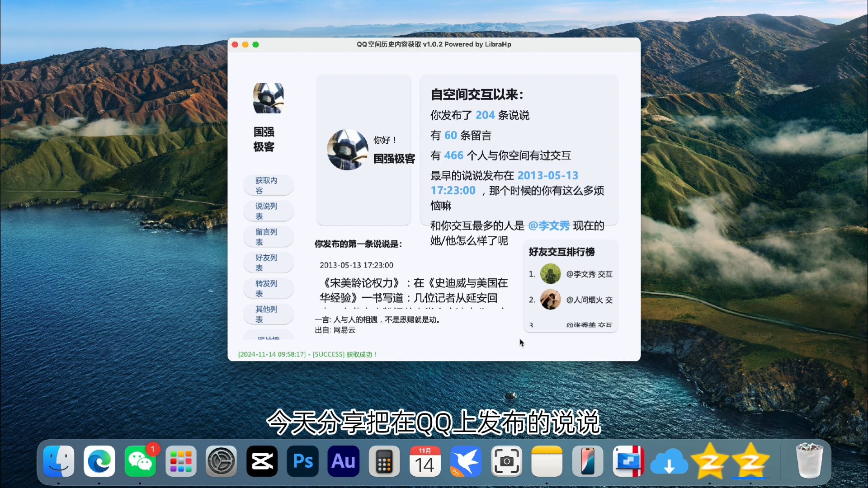Maximize window with green button
Viewport: 868px width, 488px height.
[255, 44]
